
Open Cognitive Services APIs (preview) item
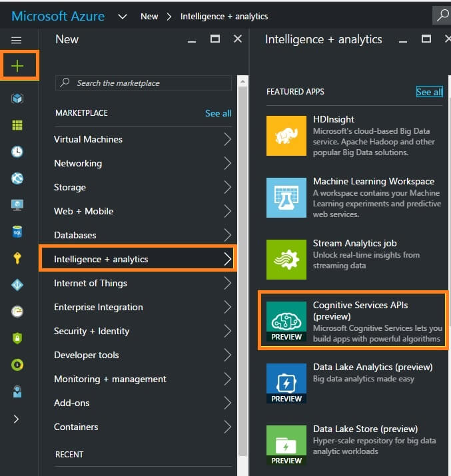(x=354, y=322)
